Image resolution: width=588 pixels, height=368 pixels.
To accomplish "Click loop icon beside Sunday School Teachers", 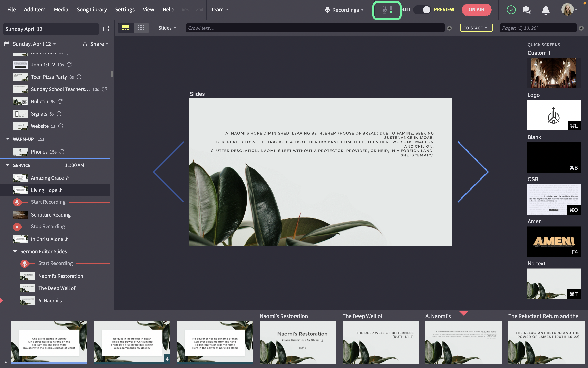I will pyautogui.click(x=105, y=89).
